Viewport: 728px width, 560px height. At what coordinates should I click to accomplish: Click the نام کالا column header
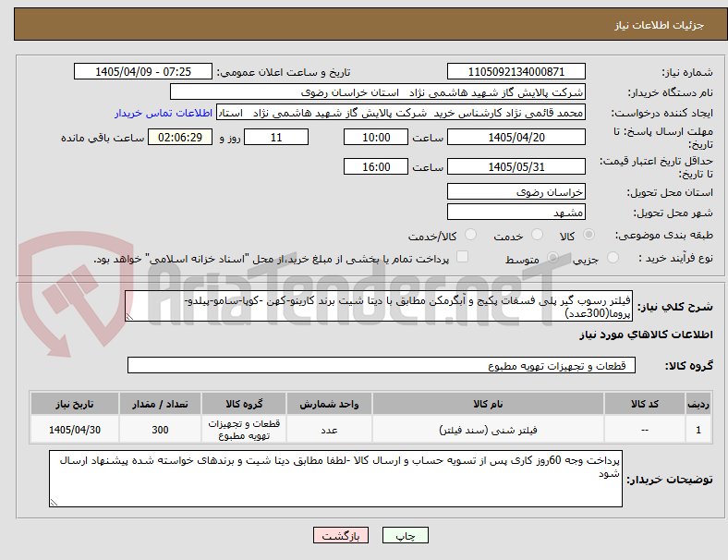(488, 404)
